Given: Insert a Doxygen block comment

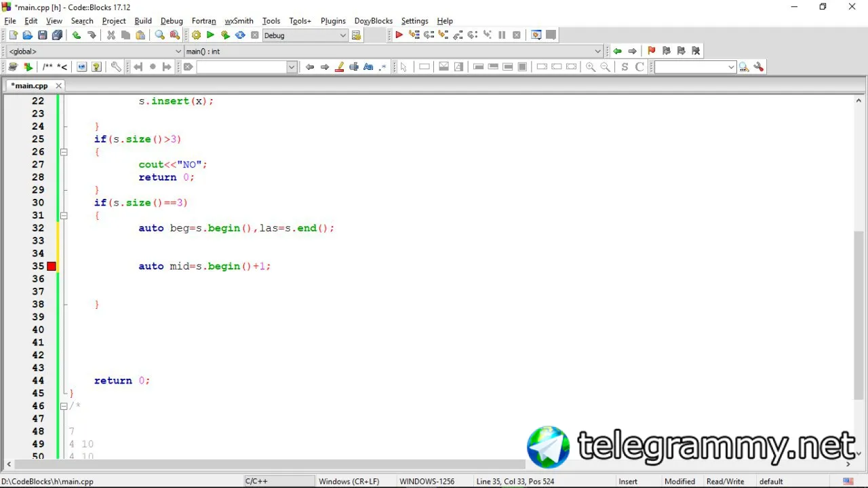Looking at the screenshot, I should coord(47,67).
